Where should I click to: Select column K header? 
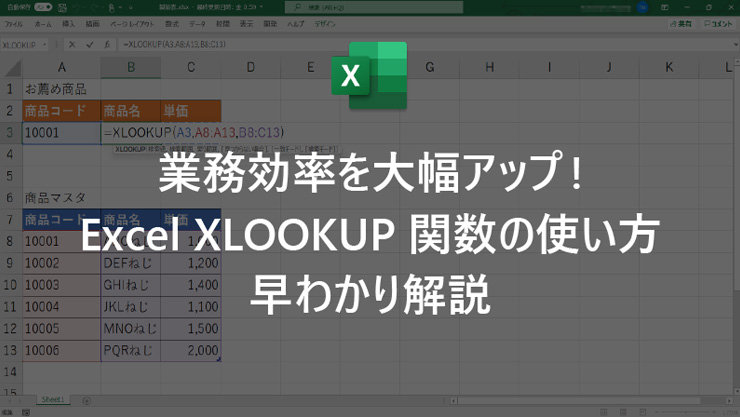tap(669, 67)
